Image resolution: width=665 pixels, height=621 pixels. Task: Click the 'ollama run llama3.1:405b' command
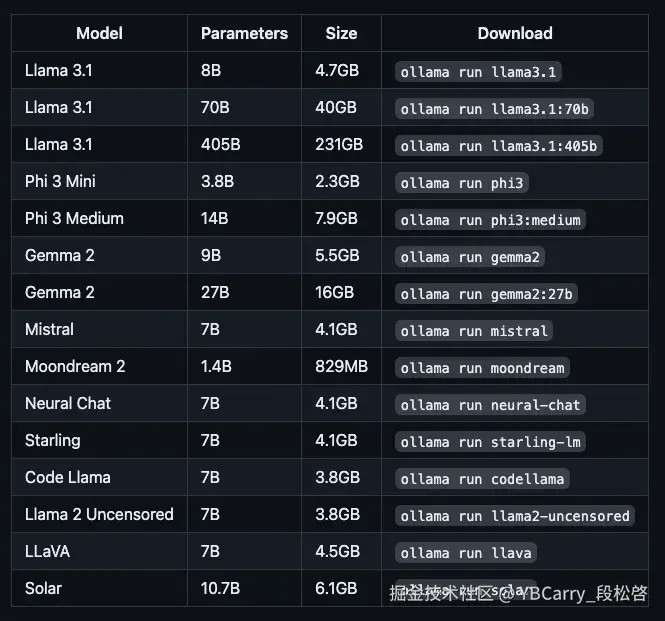(499, 146)
